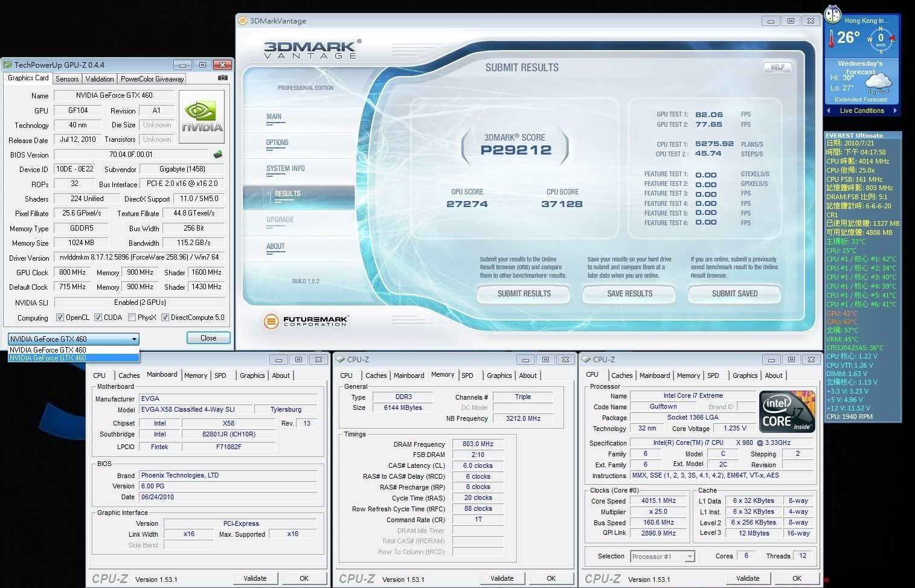Select RESULTS in 3DMark Vantage sidebar

[x=298, y=197]
